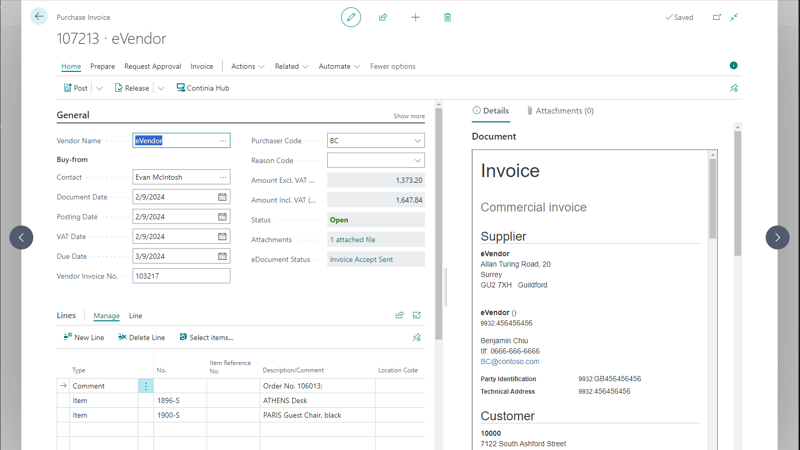800x450 pixels.
Task: Click the trash delete icon
Action: pos(447,17)
